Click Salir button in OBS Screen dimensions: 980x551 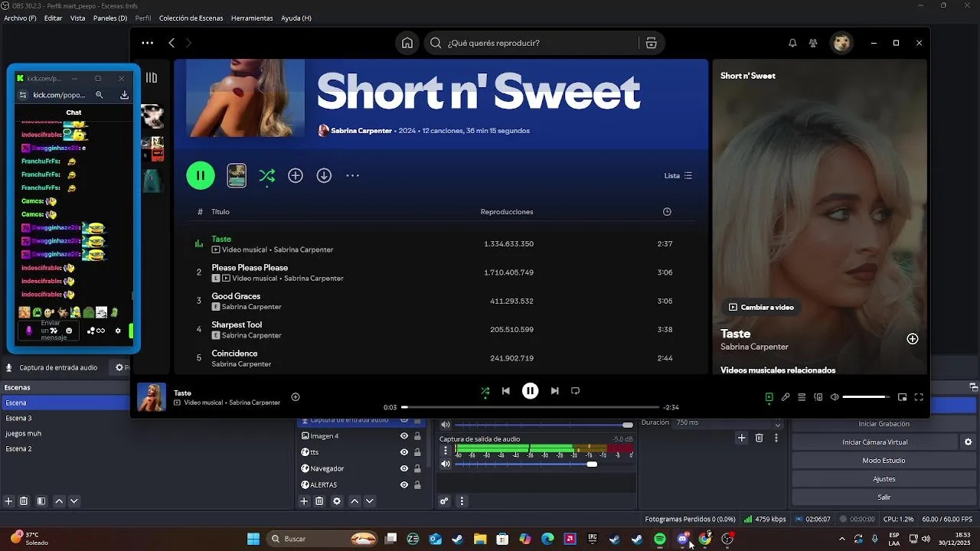(884, 497)
